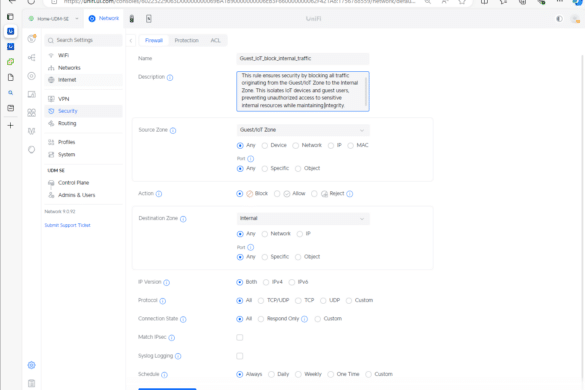This screenshot has width=585, height=390.
Task: Show info for the Description field
Action: click(170, 78)
